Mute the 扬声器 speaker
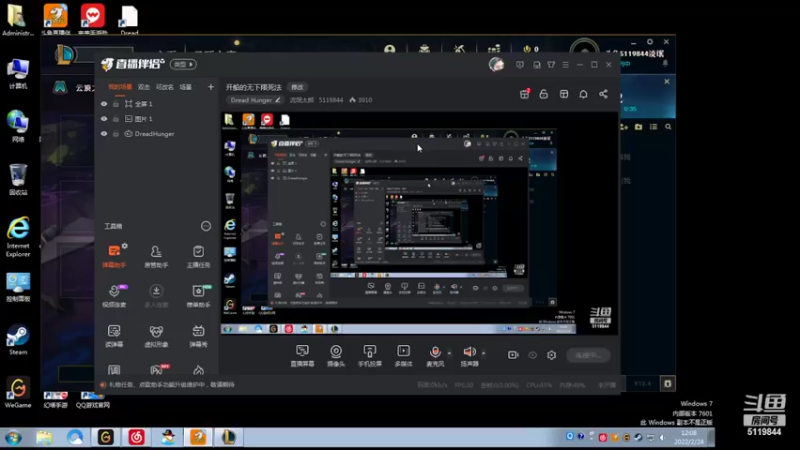The image size is (800, 450). tap(469, 356)
